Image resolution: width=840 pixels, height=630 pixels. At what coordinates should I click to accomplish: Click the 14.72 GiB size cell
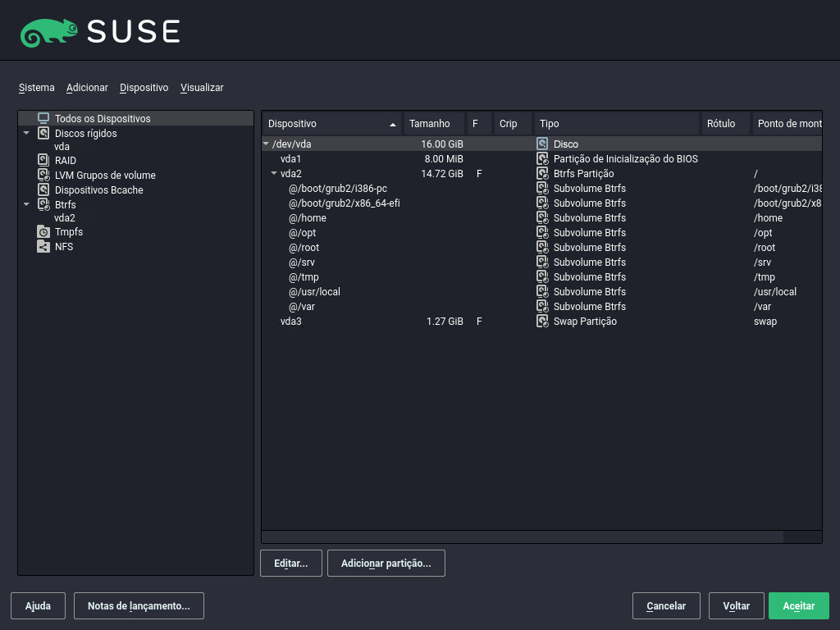coord(442,173)
